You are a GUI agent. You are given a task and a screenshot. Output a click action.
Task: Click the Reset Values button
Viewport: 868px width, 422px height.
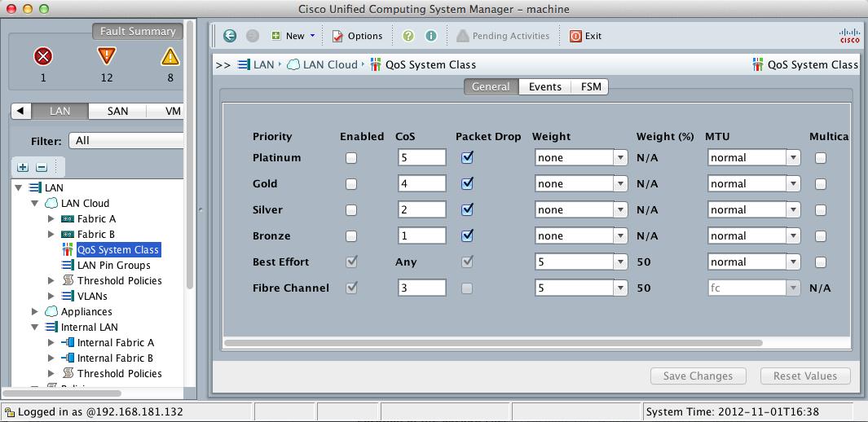click(x=805, y=376)
